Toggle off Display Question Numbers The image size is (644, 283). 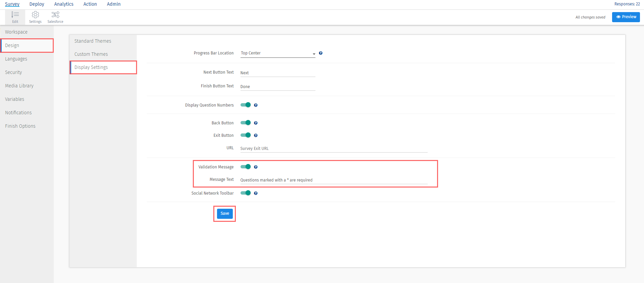(x=246, y=105)
